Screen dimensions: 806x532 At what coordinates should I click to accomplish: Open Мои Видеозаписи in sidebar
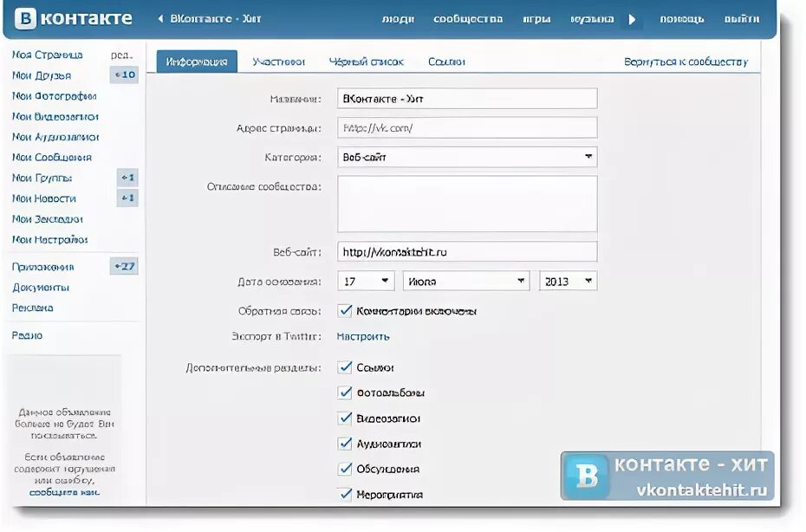(x=55, y=116)
